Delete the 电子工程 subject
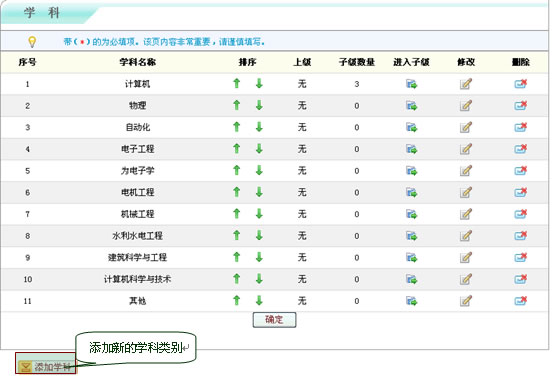This screenshot has width=554, height=378. [520, 149]
